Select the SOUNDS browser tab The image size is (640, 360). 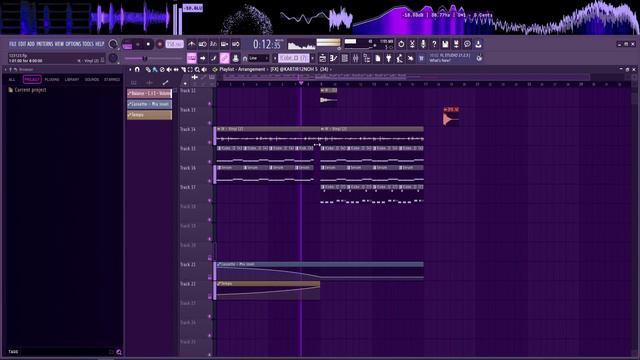tap(92, 80)
